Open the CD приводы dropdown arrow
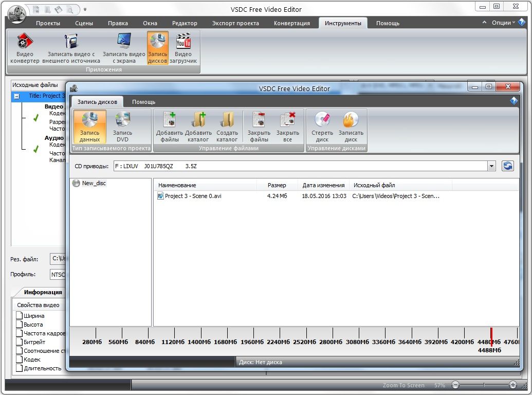 tap(491, 166)
